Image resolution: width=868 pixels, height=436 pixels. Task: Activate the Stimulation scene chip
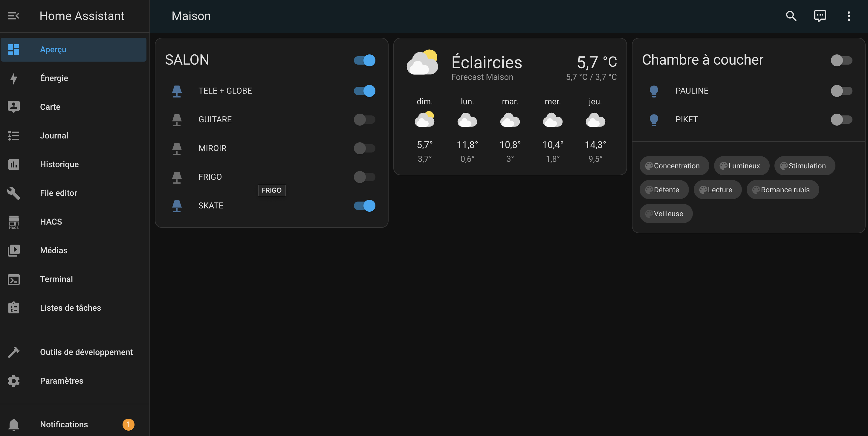click(804, 166)
